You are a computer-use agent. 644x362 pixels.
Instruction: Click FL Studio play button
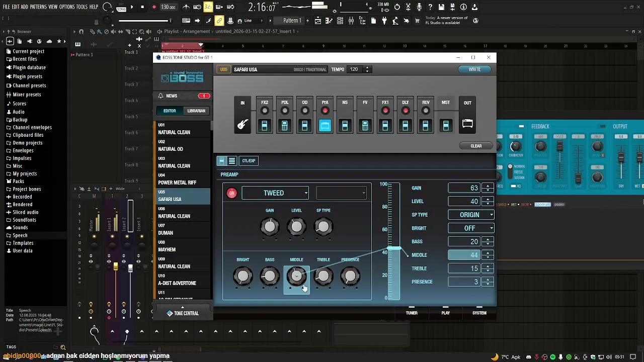[x=132, y=7]
